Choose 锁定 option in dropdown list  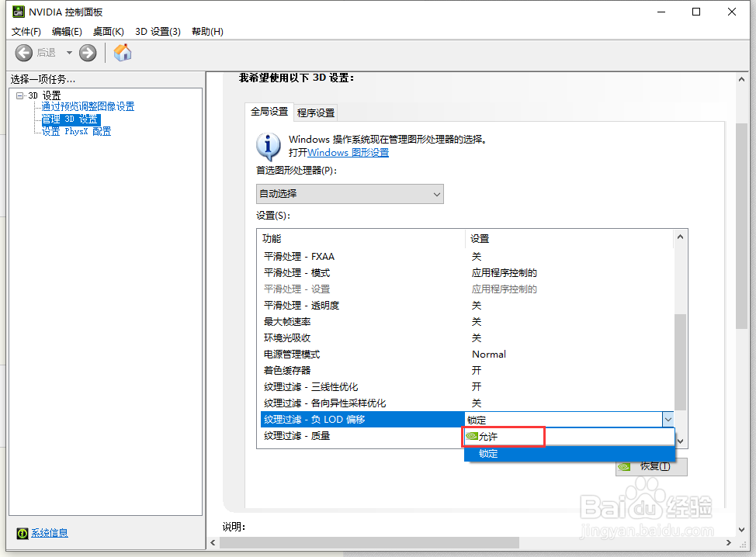click(x=569, y=453)
